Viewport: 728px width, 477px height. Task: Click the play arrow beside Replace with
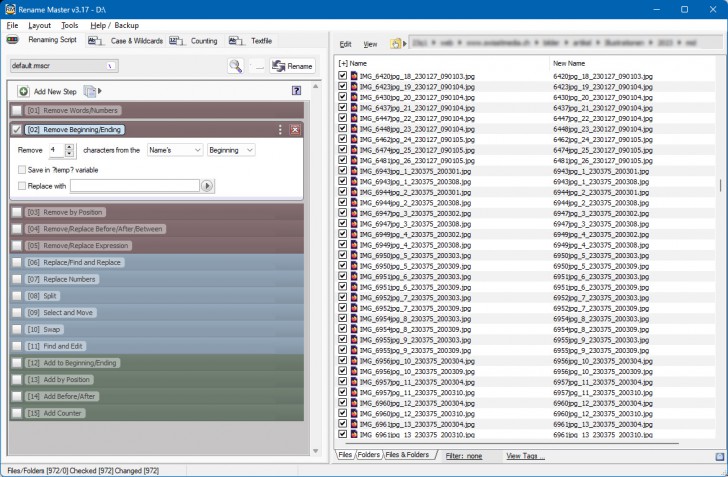coord(208,186)
